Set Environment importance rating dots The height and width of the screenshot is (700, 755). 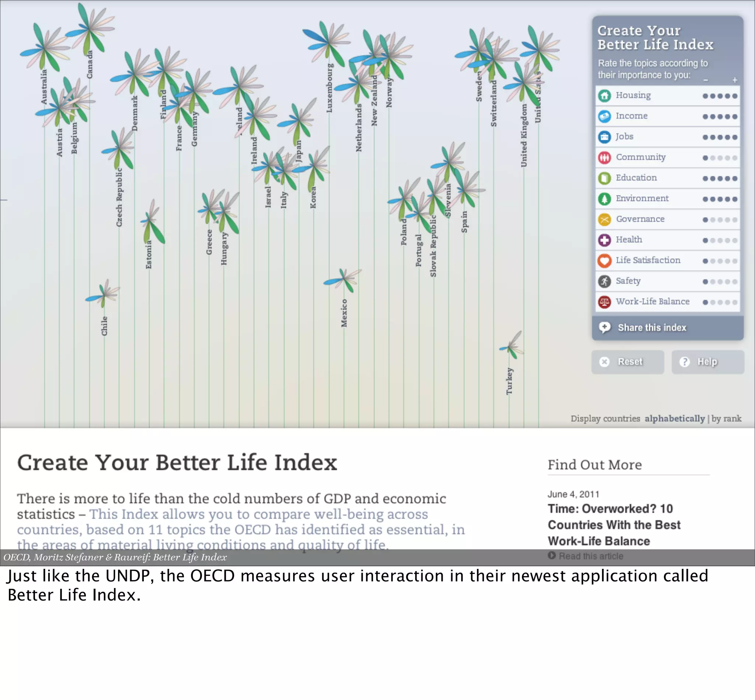(x=720, y=199)
